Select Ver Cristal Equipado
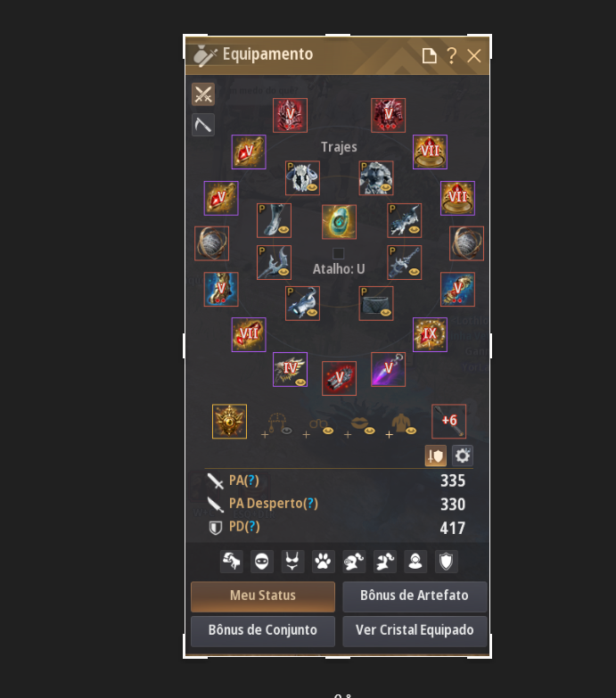This screenshot has height=698, width=616. click(x=415, y=630)
